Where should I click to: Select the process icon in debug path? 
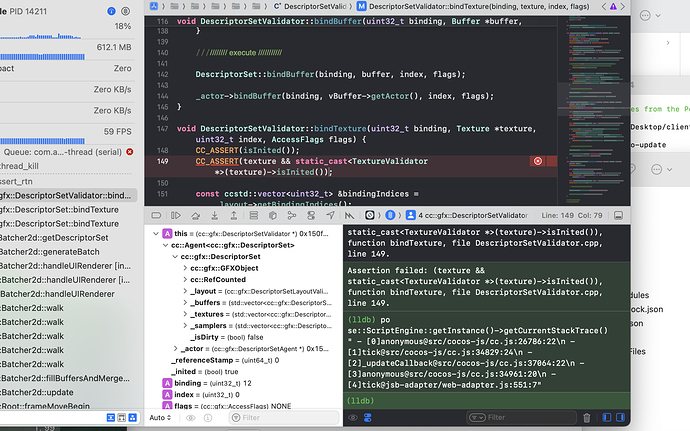(x=370, y=215)
